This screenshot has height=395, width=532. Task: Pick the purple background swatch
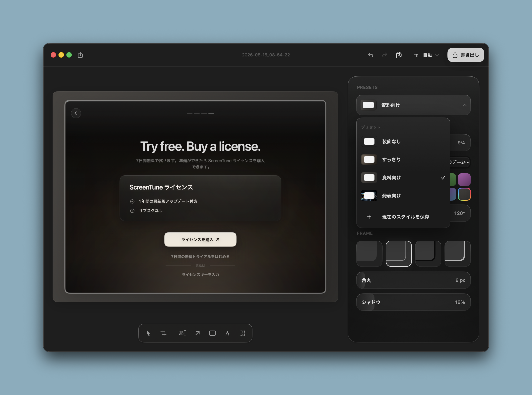tap(464, 179)
